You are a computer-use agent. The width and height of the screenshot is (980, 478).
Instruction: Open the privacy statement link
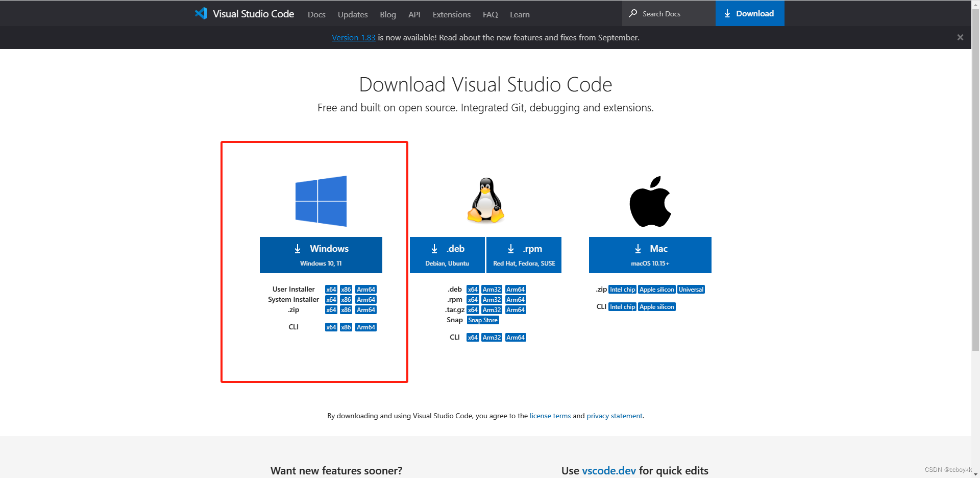pyautogui.click(x=615, y=416)
